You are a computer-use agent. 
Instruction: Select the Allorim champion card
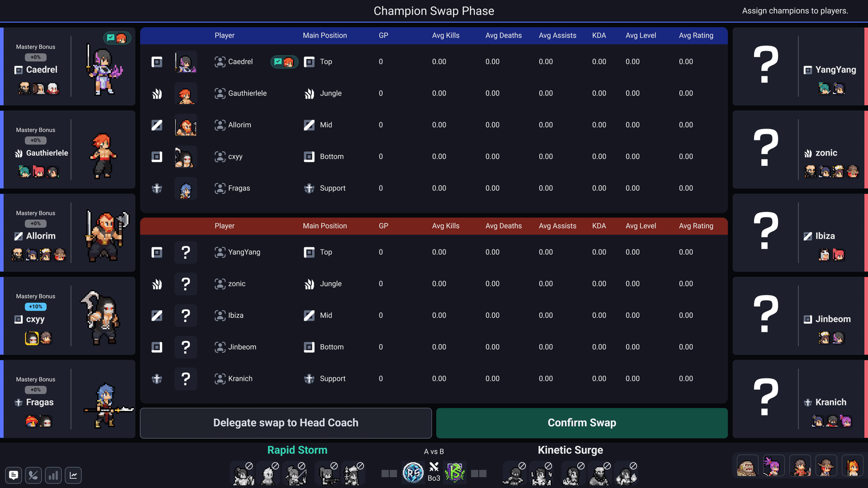68,233
